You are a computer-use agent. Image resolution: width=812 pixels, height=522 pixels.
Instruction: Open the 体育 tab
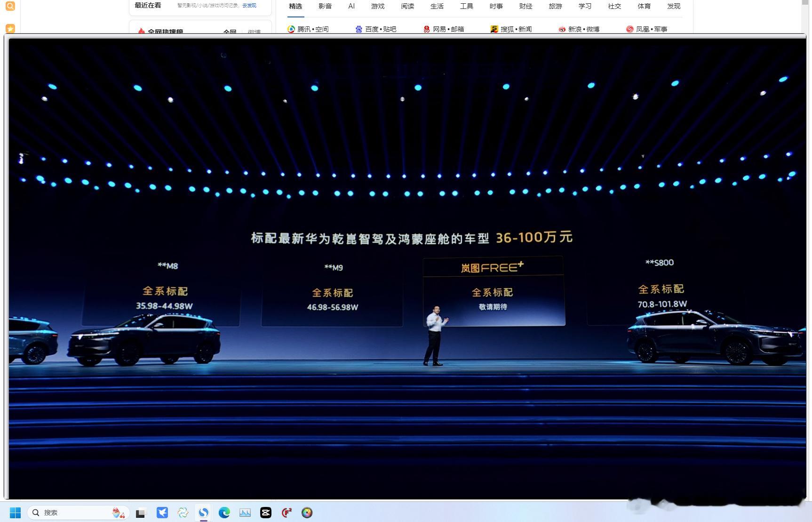pos(644,6)
